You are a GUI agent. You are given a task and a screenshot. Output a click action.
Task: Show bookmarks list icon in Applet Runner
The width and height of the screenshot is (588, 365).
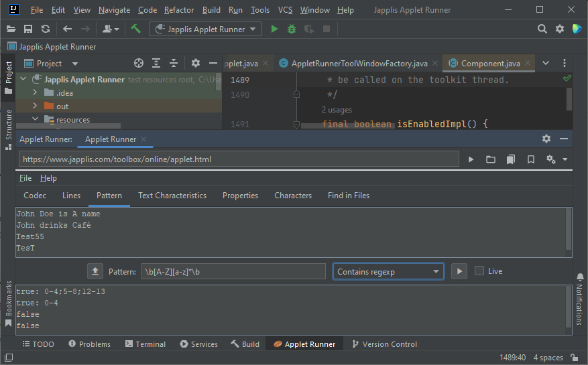click(511, 159)
